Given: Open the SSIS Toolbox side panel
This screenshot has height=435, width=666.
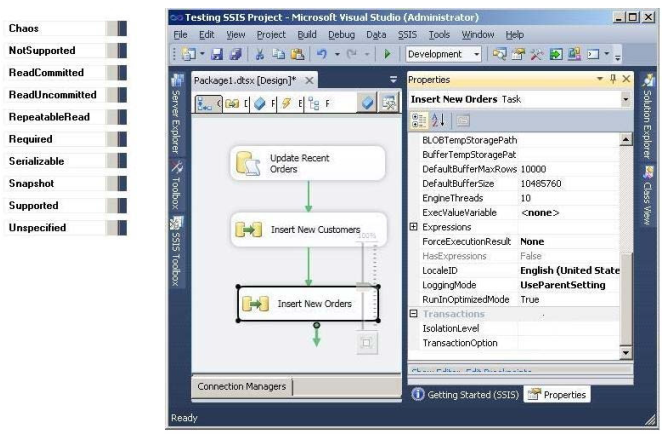Looking at the screenshot, I should [176, 251].
